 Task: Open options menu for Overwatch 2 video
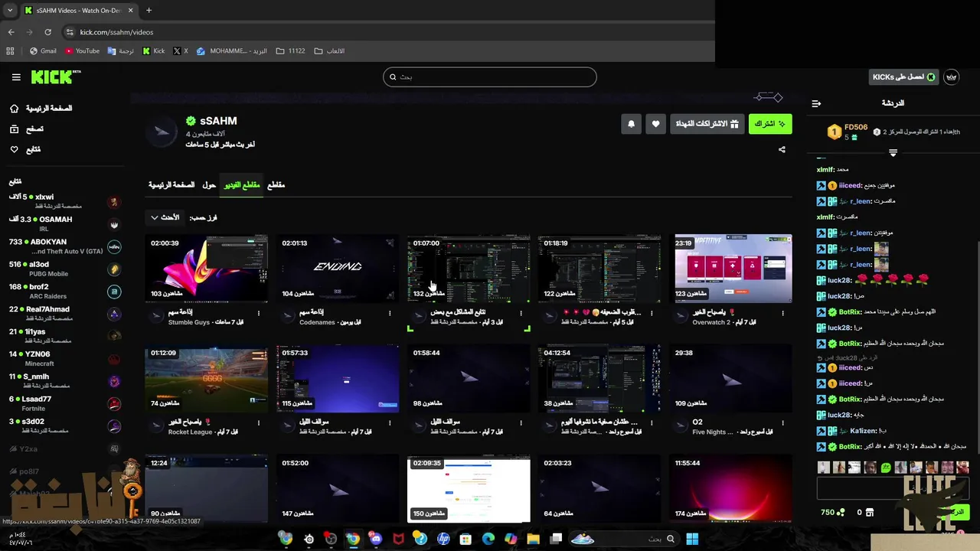[x=782, y=313]
